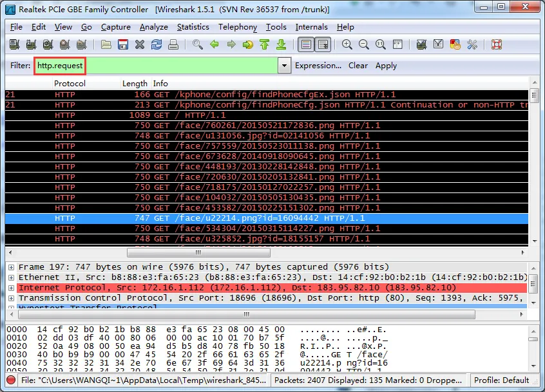
Task: Select the u325852.jpg GET packet
Action: (x=267, y=239)
